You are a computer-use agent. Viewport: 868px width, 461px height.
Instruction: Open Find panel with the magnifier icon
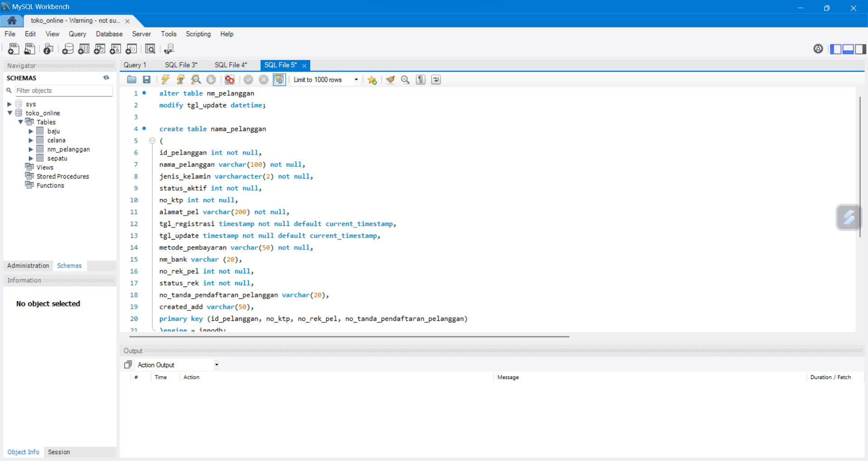coord(406,80)
